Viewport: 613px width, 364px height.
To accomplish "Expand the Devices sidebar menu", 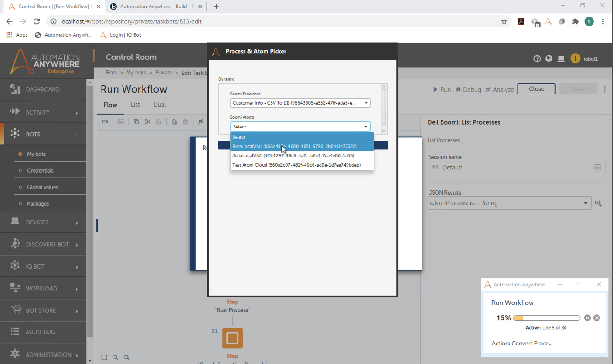I will [43, 222].
